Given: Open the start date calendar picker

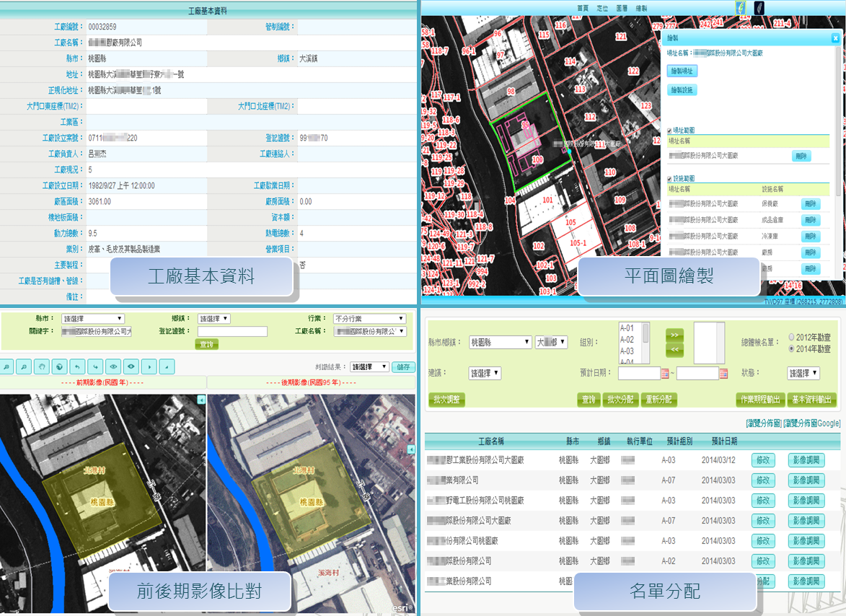Looking at the screenshot, I should tap(665, 373).
